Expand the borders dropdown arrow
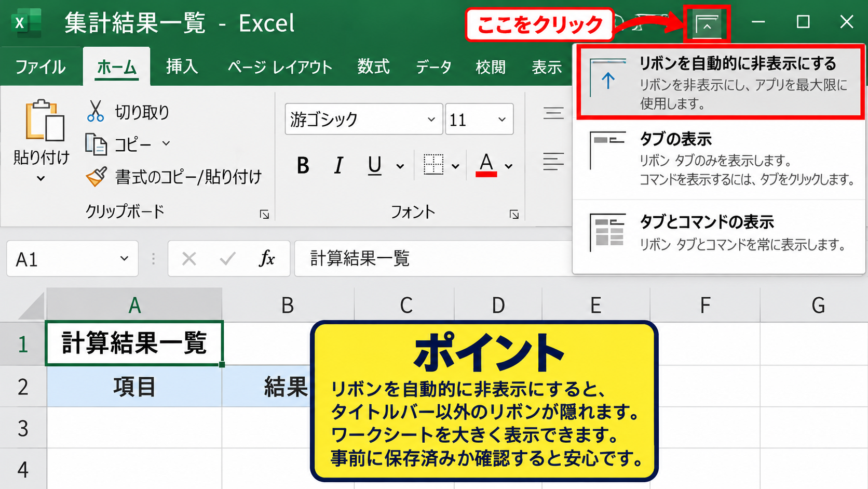Viewport: 868px width, 489px height. pyautogui.click(x=455, y=167)
